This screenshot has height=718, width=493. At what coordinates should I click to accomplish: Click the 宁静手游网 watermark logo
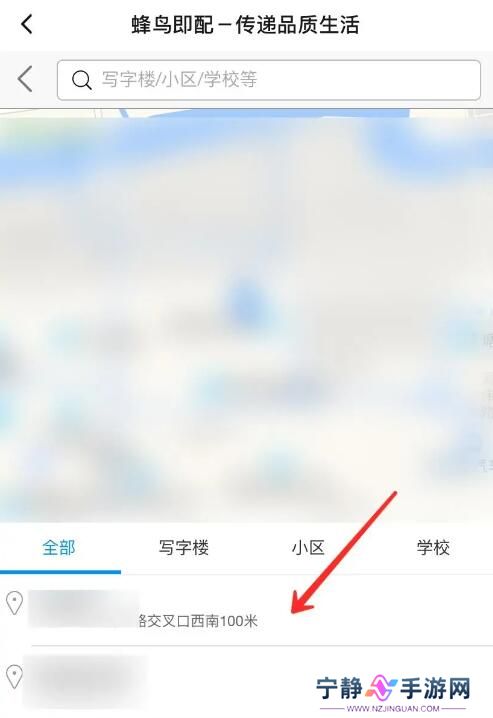click(393, 688)
